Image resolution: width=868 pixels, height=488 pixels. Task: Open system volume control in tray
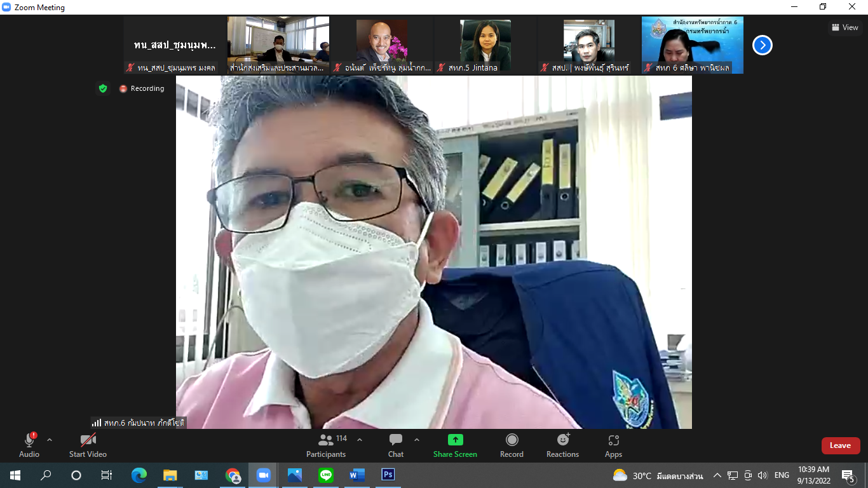[x=763, y=475]
